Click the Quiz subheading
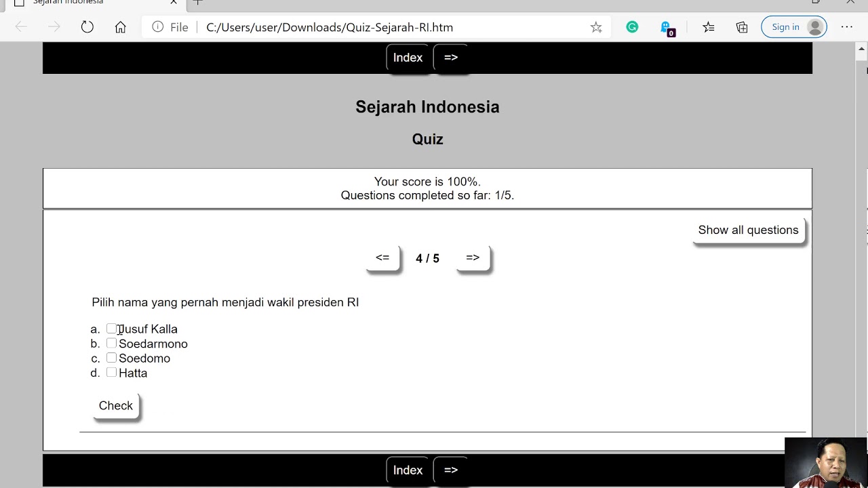The height and width of the screenshot is (488, 868). pyautogui.click(x=427, y=139)
